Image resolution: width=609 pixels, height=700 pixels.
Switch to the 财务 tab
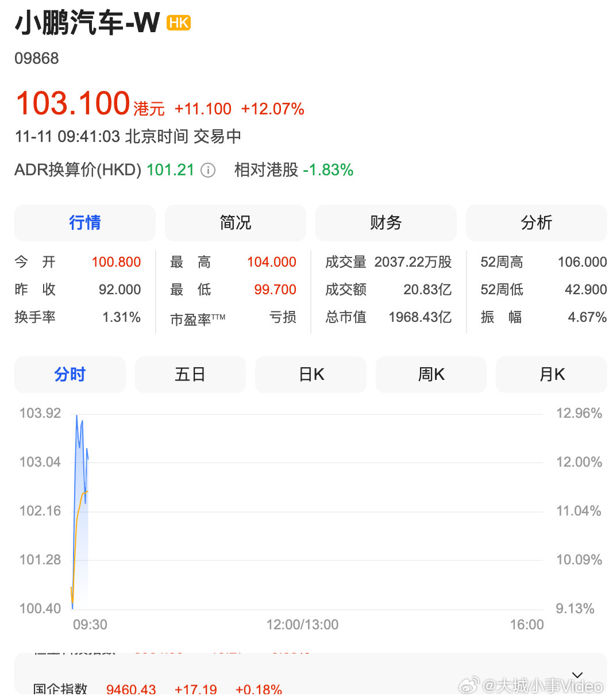pyautogui.click(x=386, y=223)
